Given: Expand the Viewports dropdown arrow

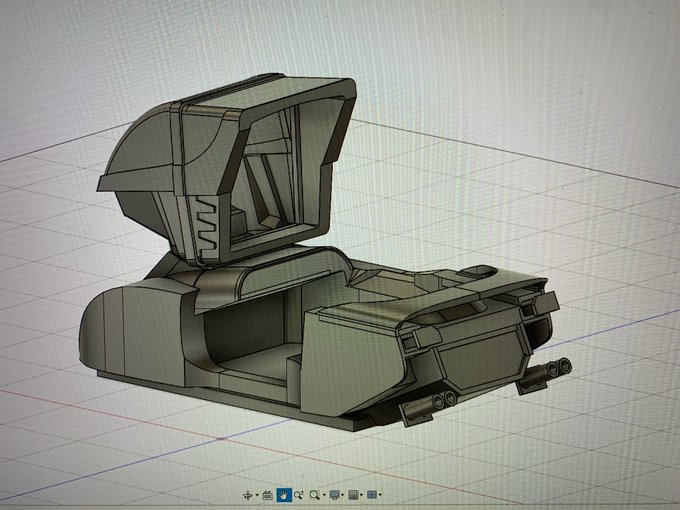Looking at the screenshot, I should pos(380,495).
